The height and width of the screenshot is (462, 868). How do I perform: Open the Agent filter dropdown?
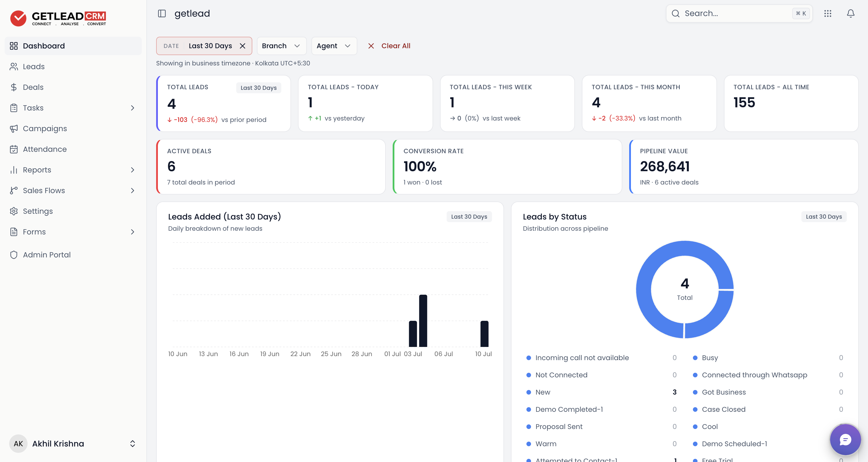tap(334, 46)
